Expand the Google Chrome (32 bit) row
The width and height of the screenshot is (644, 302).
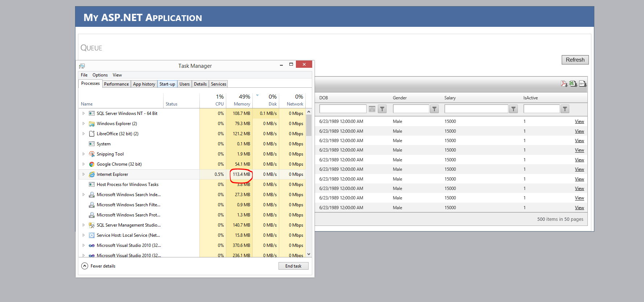point(83,164)
